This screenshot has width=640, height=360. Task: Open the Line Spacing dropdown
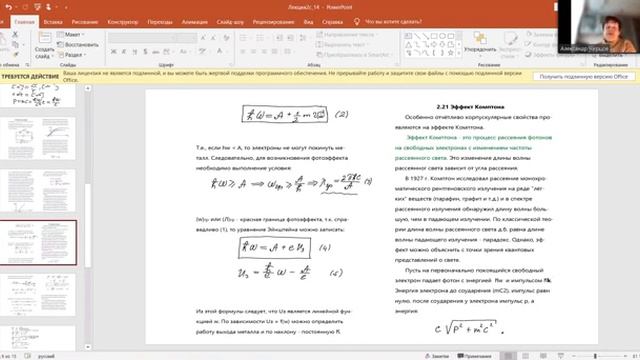[303, 38]
